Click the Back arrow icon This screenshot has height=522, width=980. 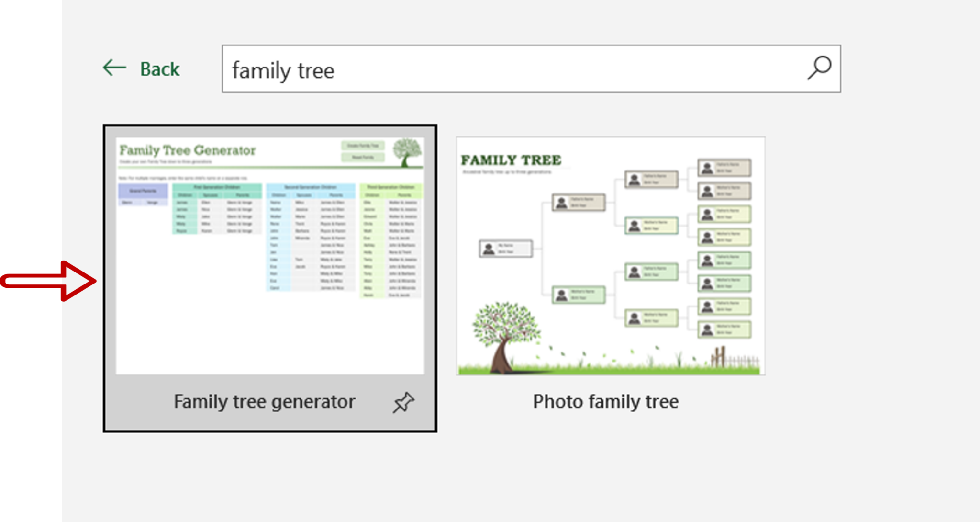(x=114, y=68)
